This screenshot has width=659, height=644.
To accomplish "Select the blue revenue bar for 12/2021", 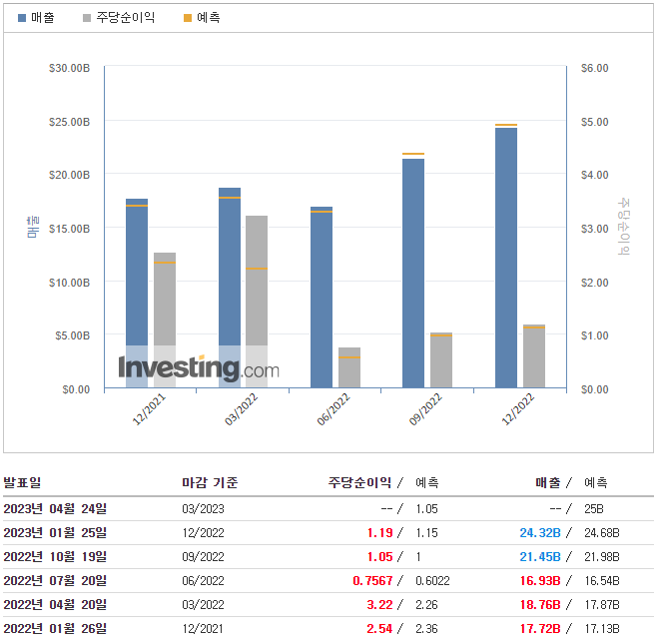I will 137,293.
